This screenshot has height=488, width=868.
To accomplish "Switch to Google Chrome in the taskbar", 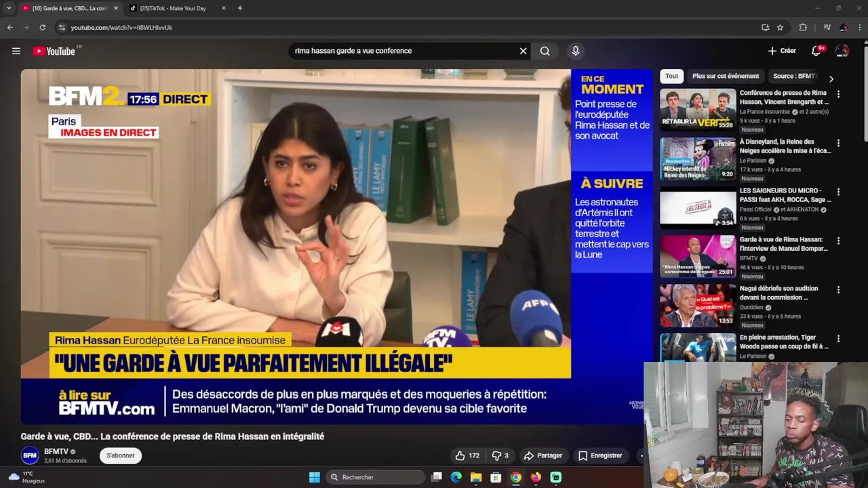I will click(516, 477).
